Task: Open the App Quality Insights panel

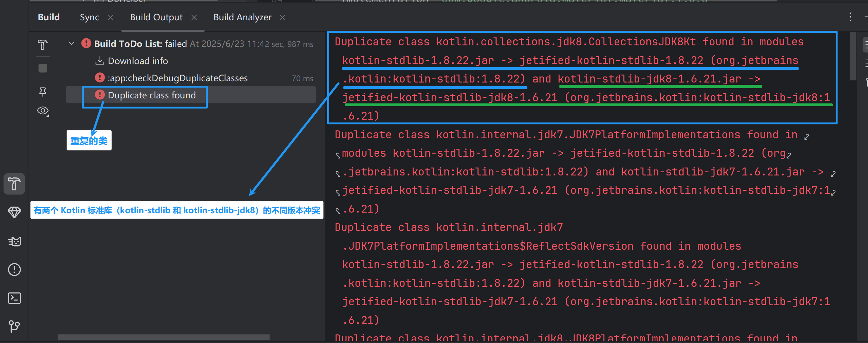Action: click(14, 212)
